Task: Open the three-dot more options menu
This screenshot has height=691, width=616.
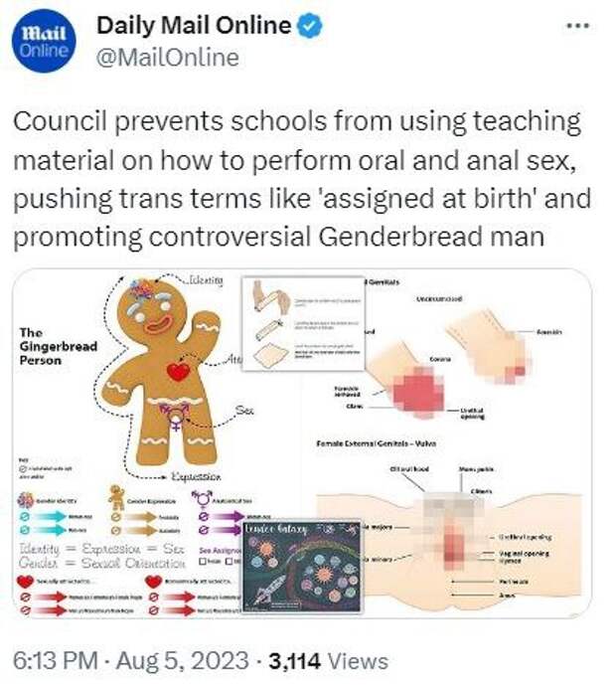Action: tap(578, 27)
